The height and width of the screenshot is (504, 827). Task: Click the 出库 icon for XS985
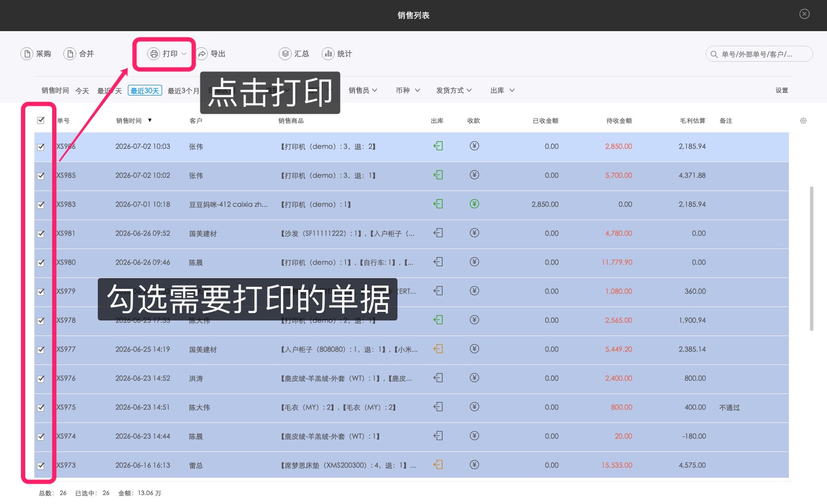pos(438,175)
